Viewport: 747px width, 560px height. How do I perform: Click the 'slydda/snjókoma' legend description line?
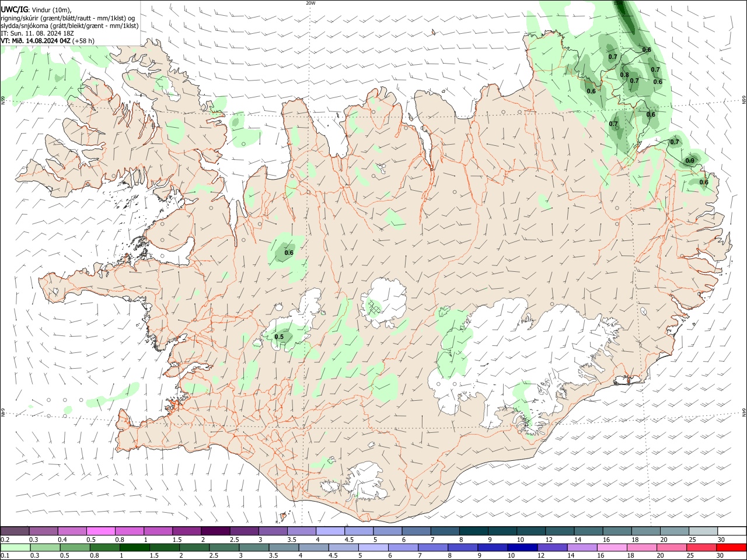point(69,26)
